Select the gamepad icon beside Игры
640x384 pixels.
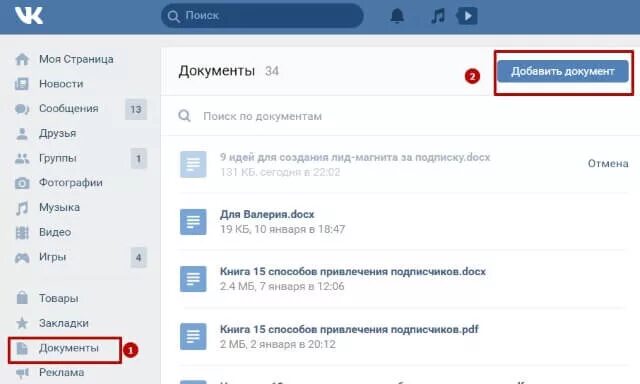[22, 257]
